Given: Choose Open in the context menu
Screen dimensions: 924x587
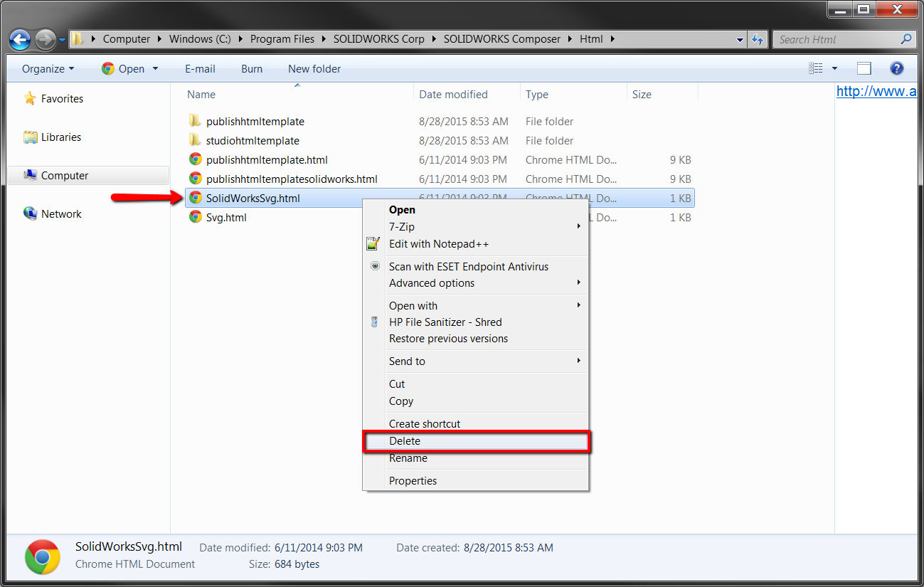Looking at the screenshot, I should [x=476, y=210].
